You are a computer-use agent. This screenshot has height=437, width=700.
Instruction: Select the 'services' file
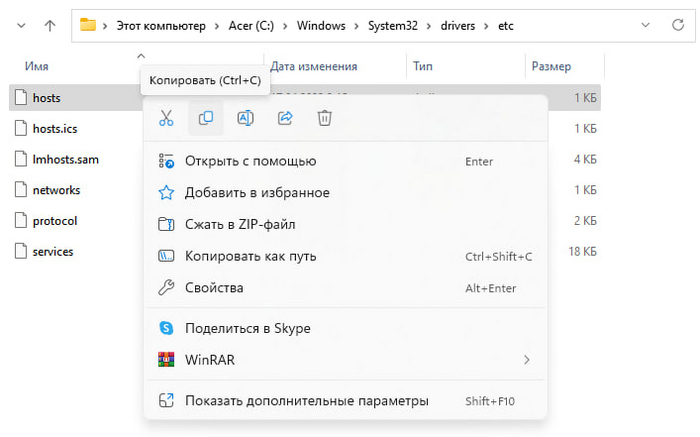point(53,252)
